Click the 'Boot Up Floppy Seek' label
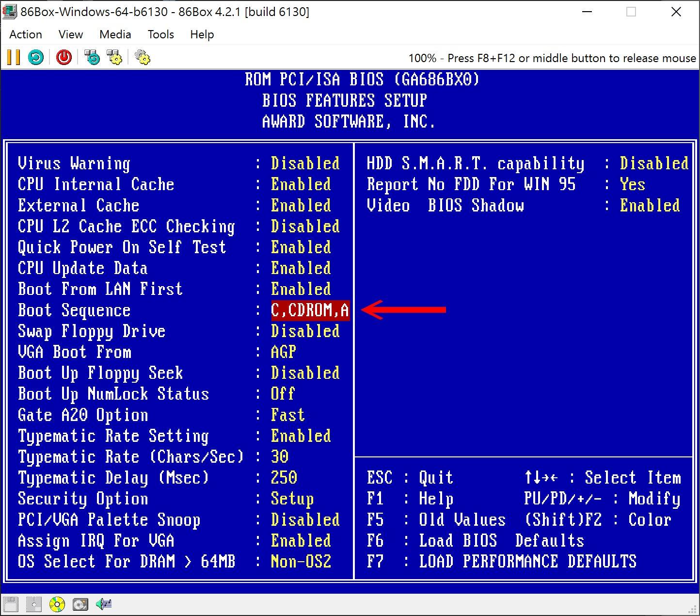This screenshot has height=616, width=700. click(100, 373)
